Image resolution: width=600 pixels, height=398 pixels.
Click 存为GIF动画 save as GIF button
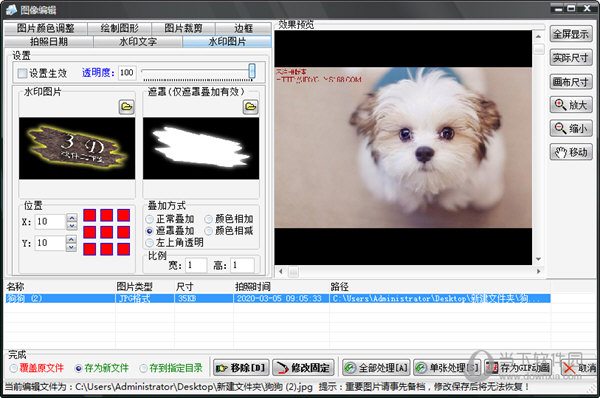click(518, 368)
